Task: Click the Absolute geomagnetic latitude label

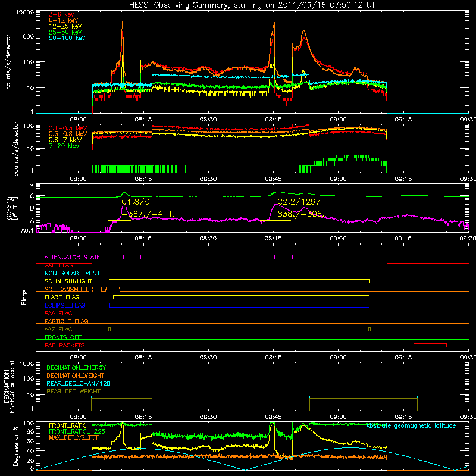Action: pos(411,426)
